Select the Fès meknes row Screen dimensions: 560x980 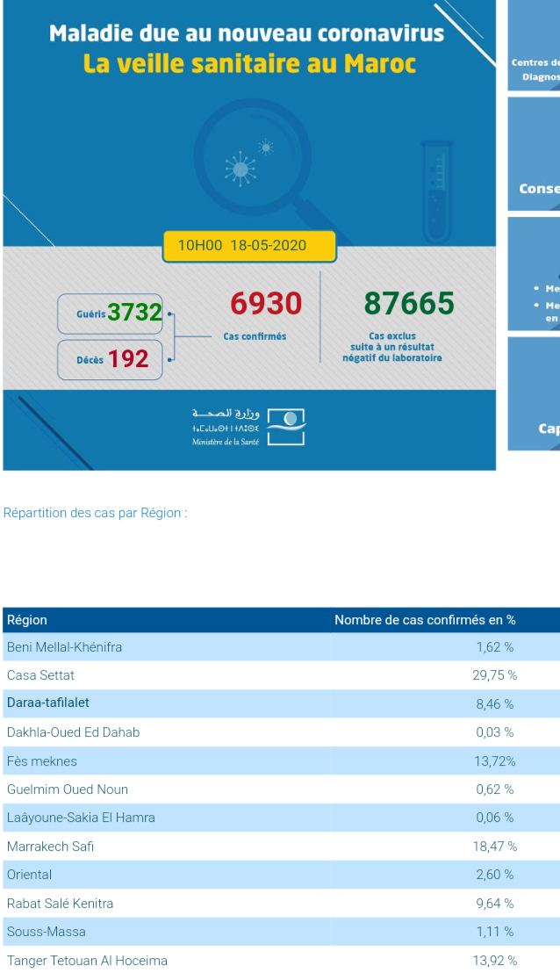click(x=281, y=760)
